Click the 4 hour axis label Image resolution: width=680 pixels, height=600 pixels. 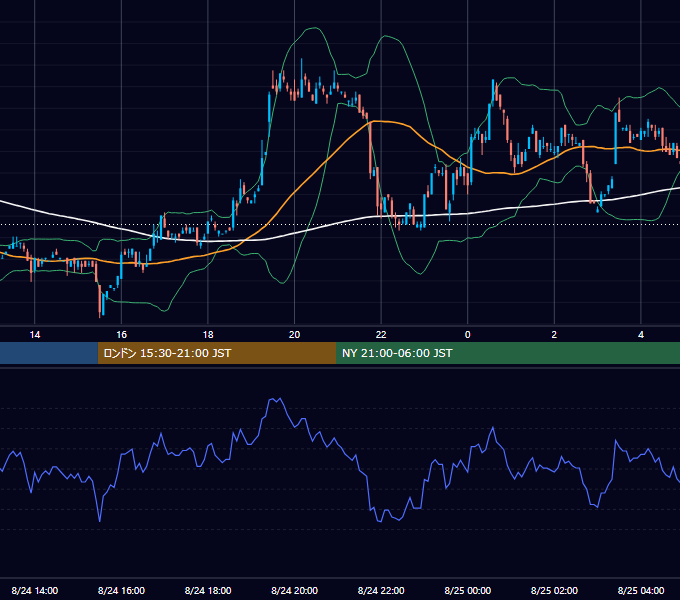pos(641,335)
